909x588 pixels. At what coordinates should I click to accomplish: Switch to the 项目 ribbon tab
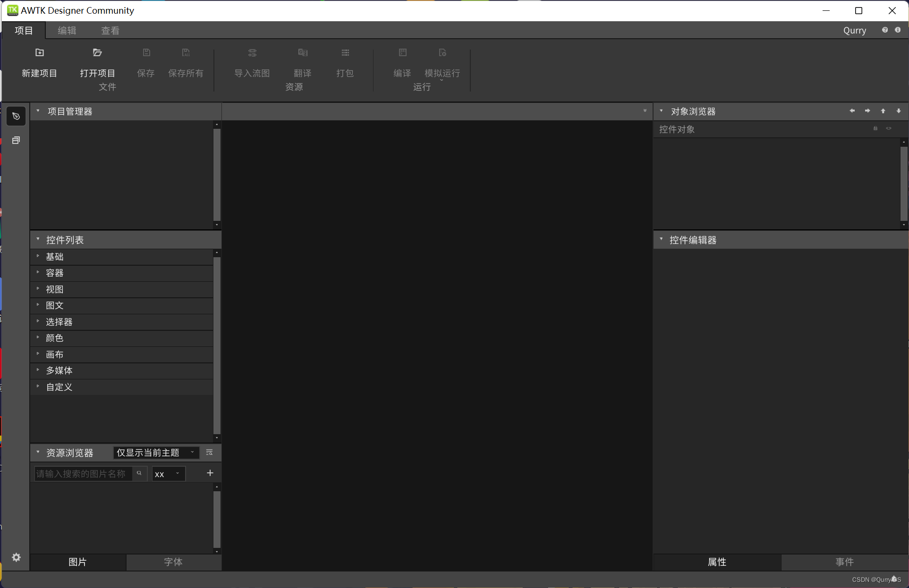[24, 30]
